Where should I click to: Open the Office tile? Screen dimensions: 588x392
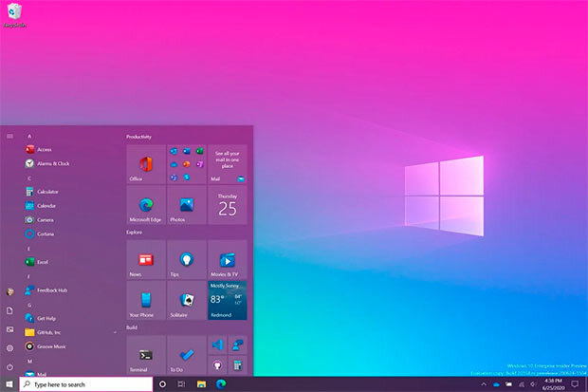(146, 164)
